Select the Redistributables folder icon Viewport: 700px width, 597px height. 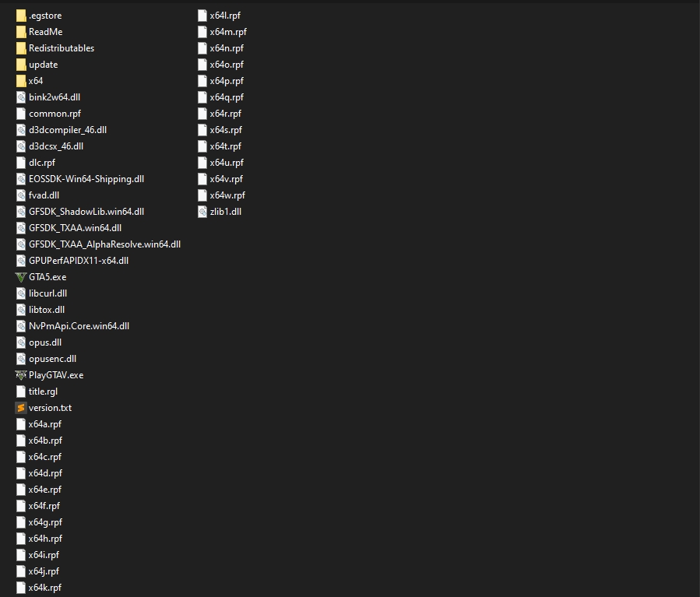[21, 48]
